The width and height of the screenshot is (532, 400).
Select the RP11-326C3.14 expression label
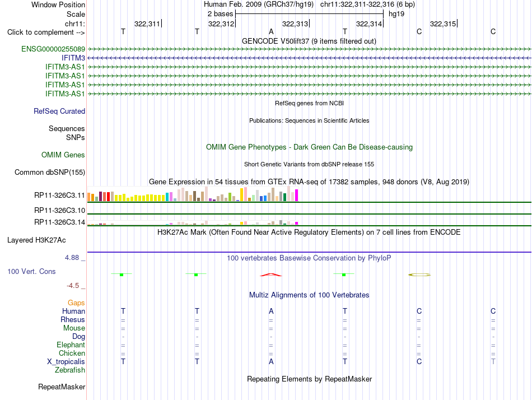(59, 222)
